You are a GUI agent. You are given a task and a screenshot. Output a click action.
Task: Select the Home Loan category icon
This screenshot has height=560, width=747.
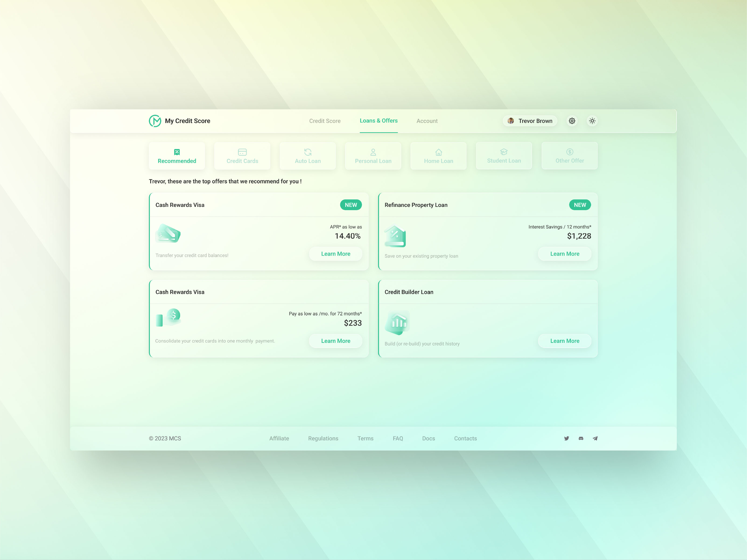coord(438,152)
